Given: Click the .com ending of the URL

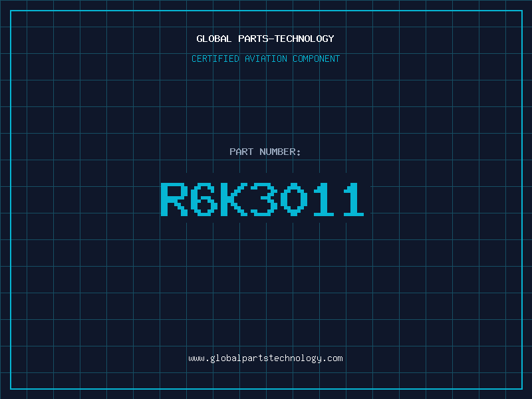Looking at the screenshot, I should [x=333, y=358].
